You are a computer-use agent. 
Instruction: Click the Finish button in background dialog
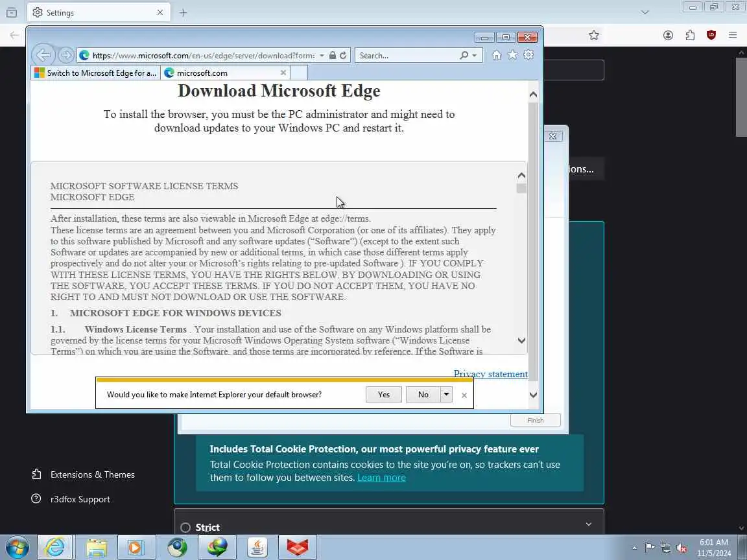(x=536, y=421)
